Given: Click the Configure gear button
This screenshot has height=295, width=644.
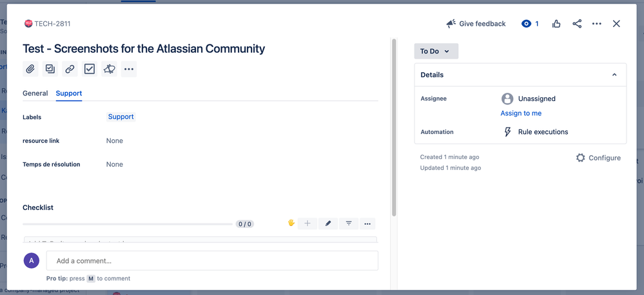Looking at the screenshot, I should [x=598, y=158].
